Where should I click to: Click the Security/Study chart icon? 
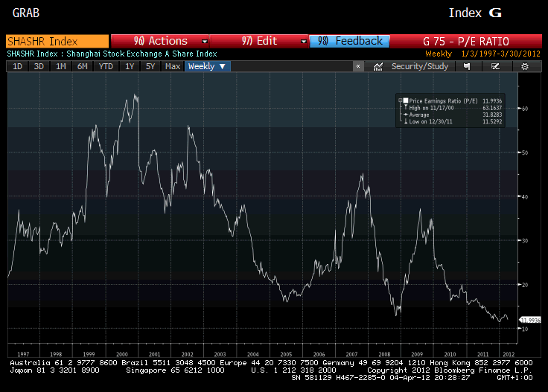377,66
